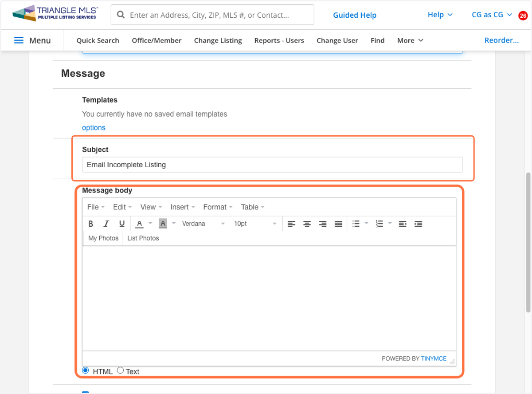The image size is (532, 394).
Task: Align text left in editor
Action: point(291,224)
